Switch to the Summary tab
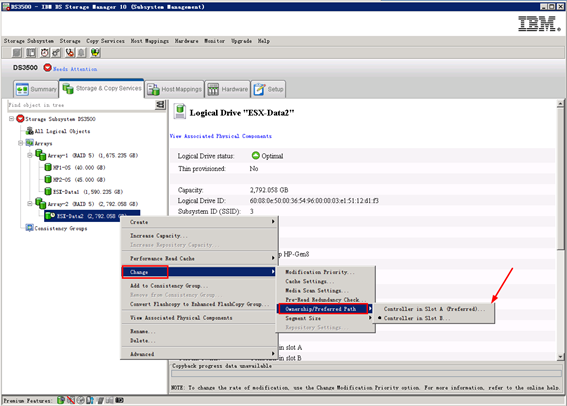 36,89
